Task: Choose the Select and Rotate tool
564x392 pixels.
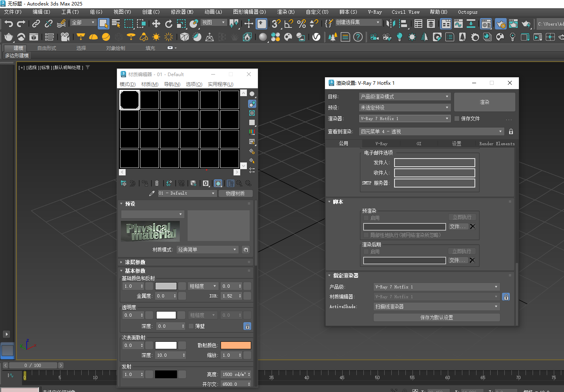Action: [x=169, y=24]
